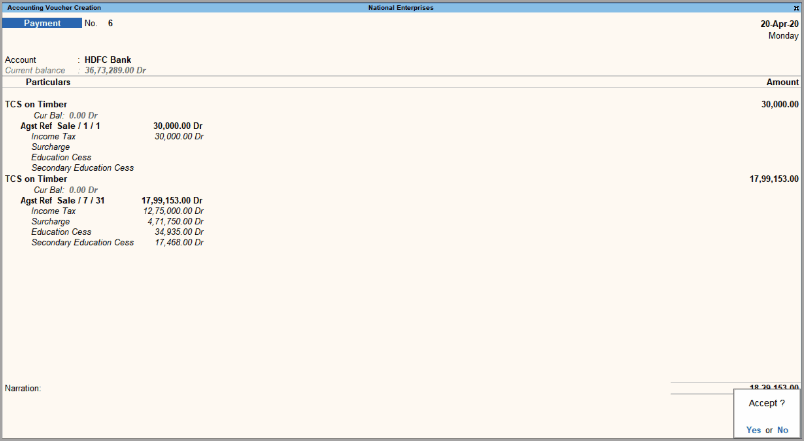The width and height of the screenshot is (804, 441).
Task: Click current balance 36,73,289.00 Dr
Action: click(x=115, y=70)
